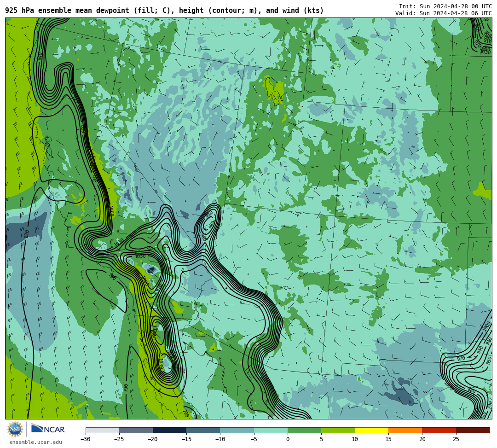Viewport: 497px width, 448px height.
Task: Click the colorbar tick label -15
Action: click(x=186, y=439)
